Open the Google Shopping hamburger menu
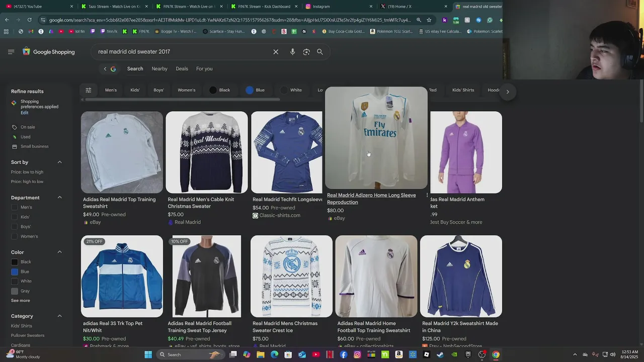 click(11, 52)
